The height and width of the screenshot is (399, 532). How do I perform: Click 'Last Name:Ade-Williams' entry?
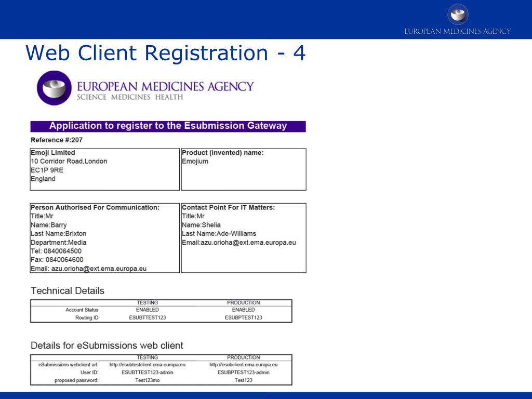219,233
